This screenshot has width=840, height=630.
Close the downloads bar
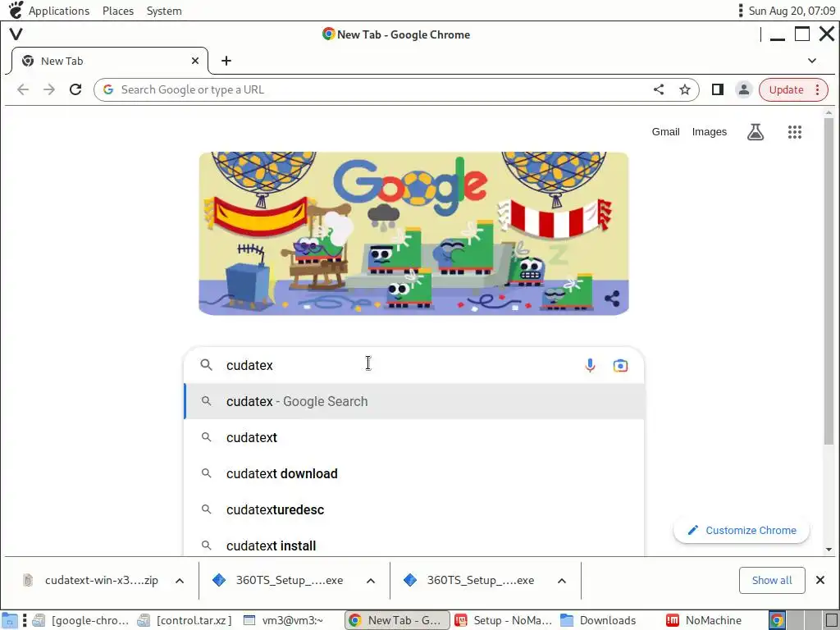tap(819, 580)
